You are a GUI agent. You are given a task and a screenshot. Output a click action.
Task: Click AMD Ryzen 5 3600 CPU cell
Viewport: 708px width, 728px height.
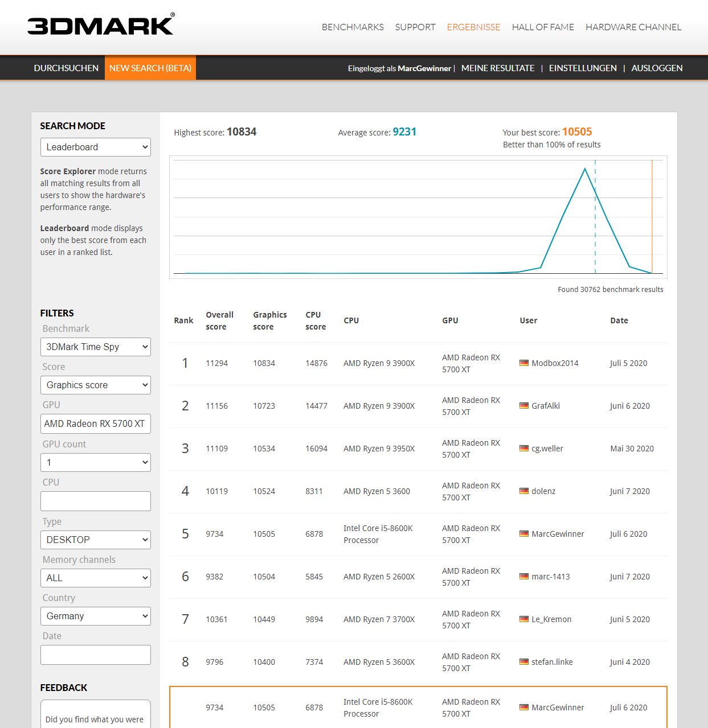tap(376, 491)
